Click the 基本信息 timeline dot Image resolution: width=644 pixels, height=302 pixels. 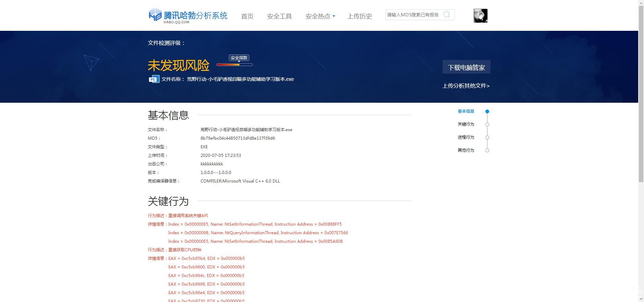coord(487,111)
